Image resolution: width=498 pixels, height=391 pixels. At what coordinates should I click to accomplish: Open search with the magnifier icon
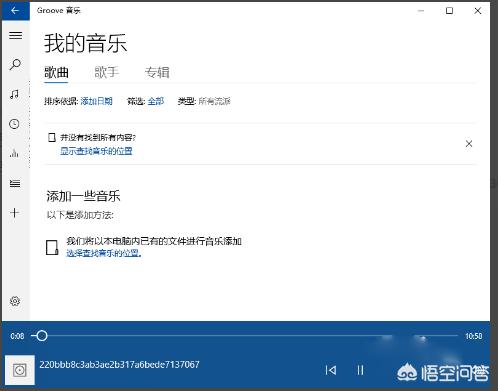click(x=15, y=64)
